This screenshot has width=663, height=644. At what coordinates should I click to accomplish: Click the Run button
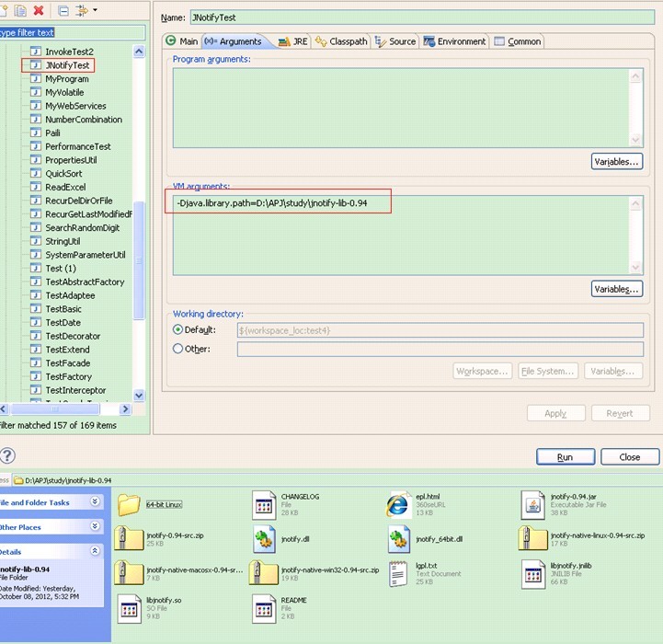565,456
